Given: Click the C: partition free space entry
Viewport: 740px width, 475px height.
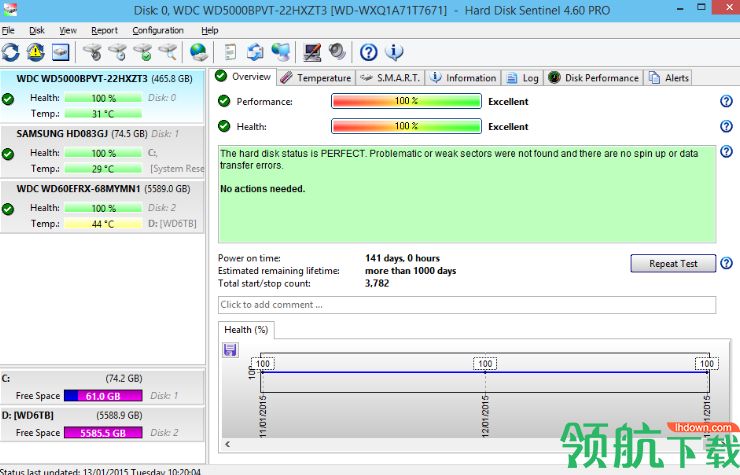Looking at the screenshot, I should (x=102, y=387).
